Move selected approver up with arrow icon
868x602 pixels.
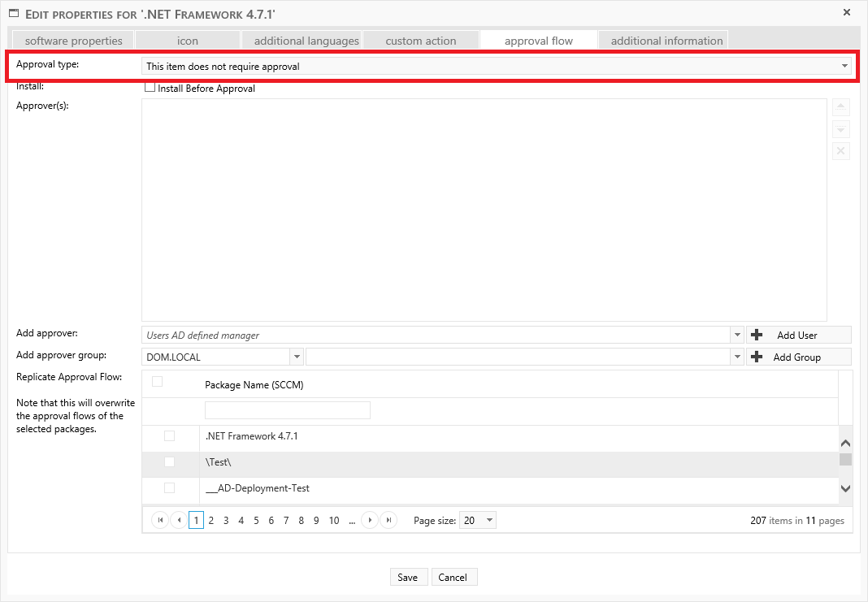coord(841,107)
